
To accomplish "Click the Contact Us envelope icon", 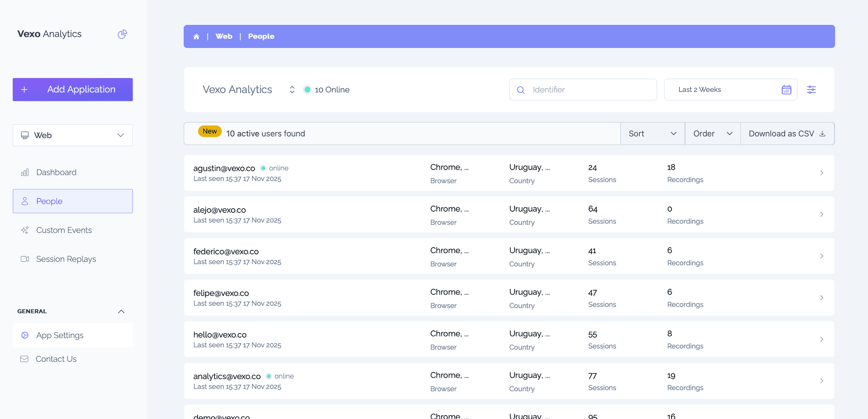I will tap(25, 359).
